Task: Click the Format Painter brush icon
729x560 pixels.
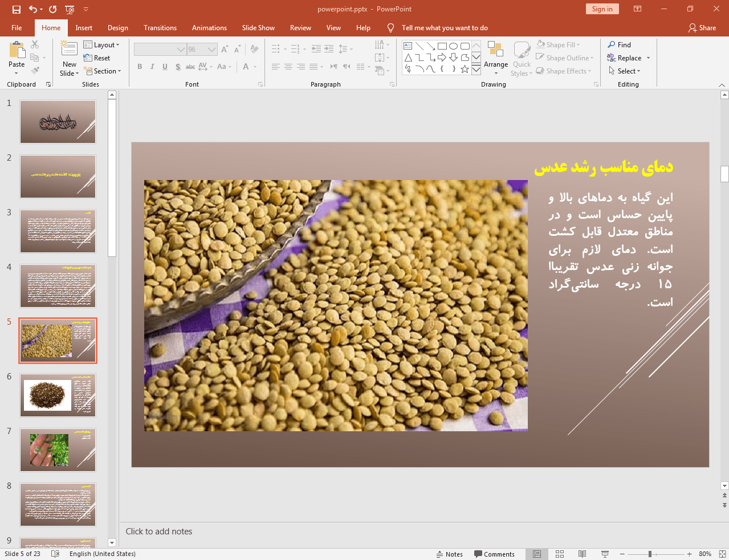Action: click(x=35, y=71)
